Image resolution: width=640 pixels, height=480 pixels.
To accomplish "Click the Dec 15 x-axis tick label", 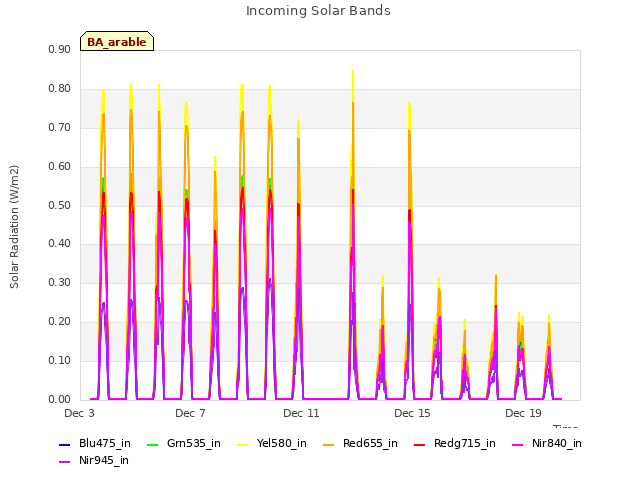I will (412, 413).
